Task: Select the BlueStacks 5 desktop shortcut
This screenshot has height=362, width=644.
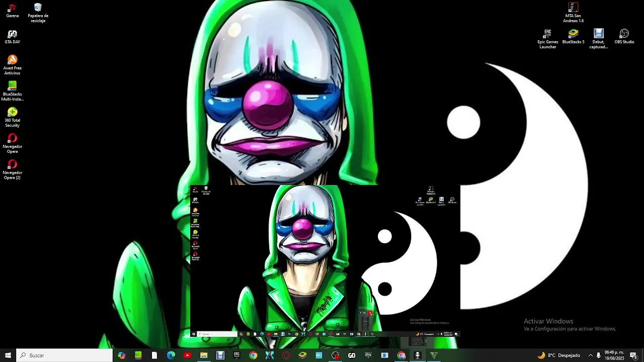Action: click(573, 37)
